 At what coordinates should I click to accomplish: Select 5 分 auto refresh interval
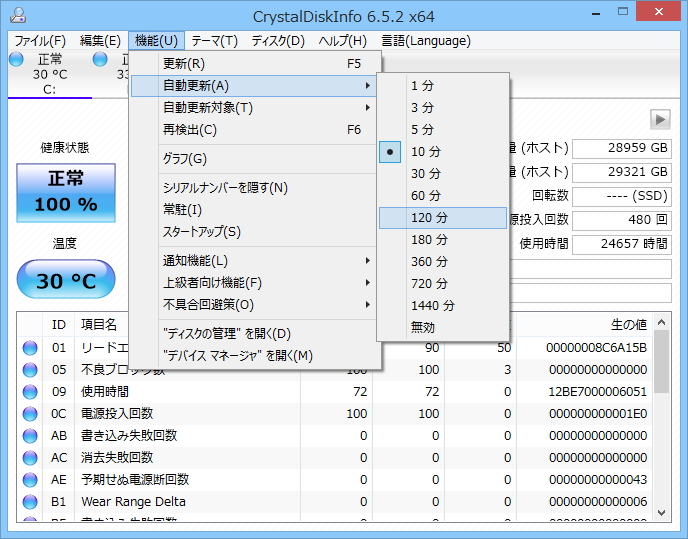tap(443, 129)
